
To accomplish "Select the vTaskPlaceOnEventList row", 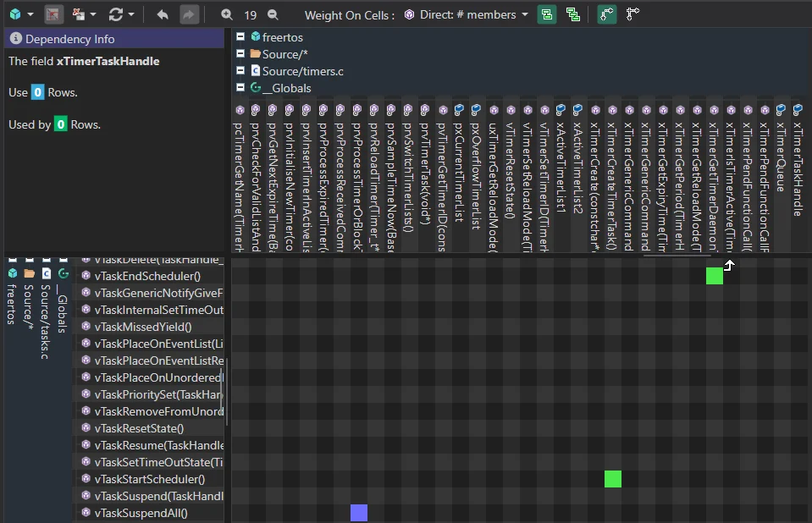I will (150, 344).
